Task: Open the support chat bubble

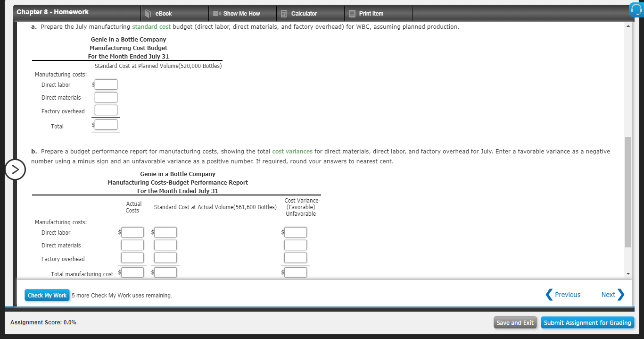Action: (x=636, y=9)
